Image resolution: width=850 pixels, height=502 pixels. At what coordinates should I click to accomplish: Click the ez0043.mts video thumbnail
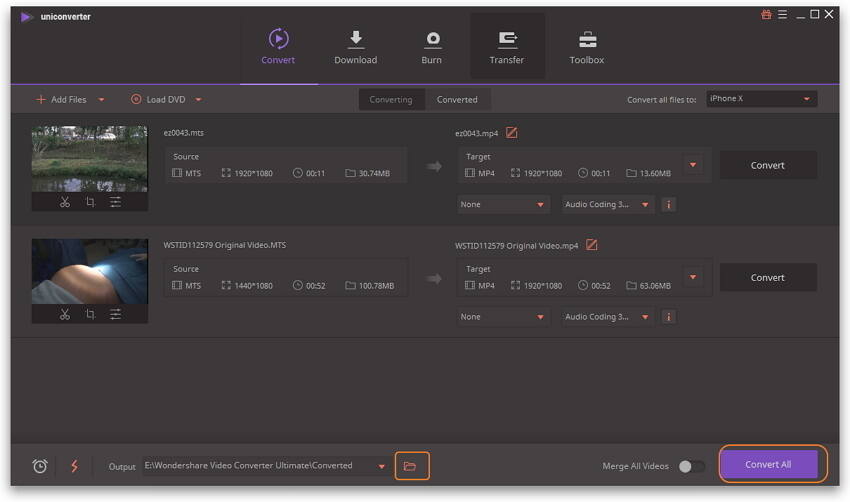coord(89,159)
